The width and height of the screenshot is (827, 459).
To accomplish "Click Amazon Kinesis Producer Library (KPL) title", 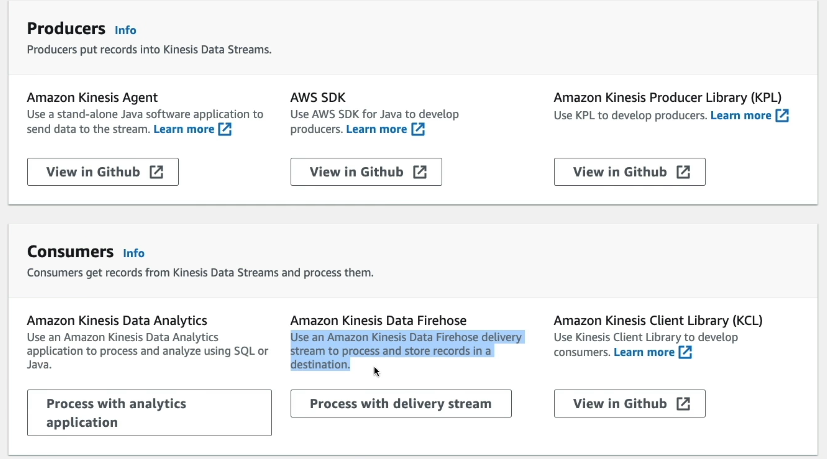I will pos(668,98).
